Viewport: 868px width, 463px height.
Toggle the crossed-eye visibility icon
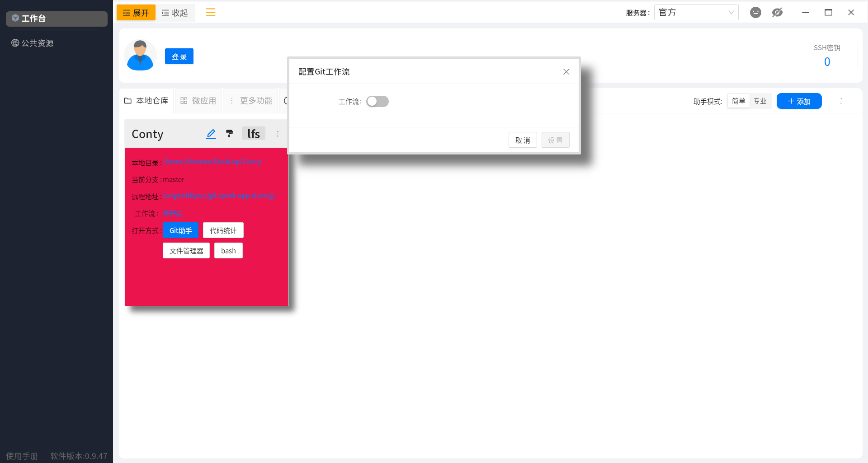[x=777, y=13]
